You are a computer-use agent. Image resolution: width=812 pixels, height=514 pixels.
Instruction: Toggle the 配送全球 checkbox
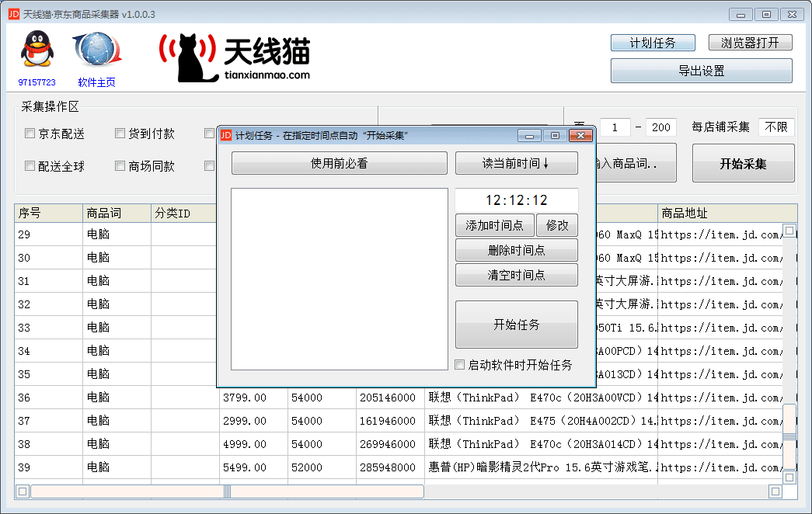30,165
